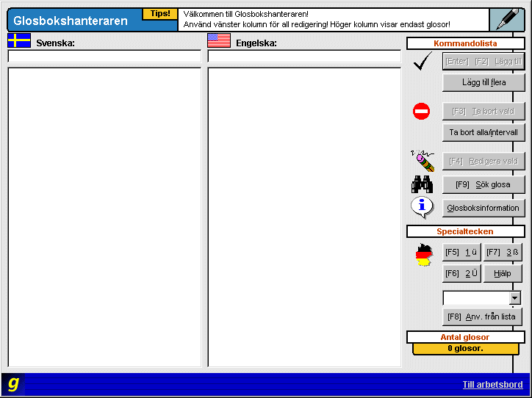Click the red no-entry remove icon
Viewport: 532px width, 398px height.
coord(422,112)
